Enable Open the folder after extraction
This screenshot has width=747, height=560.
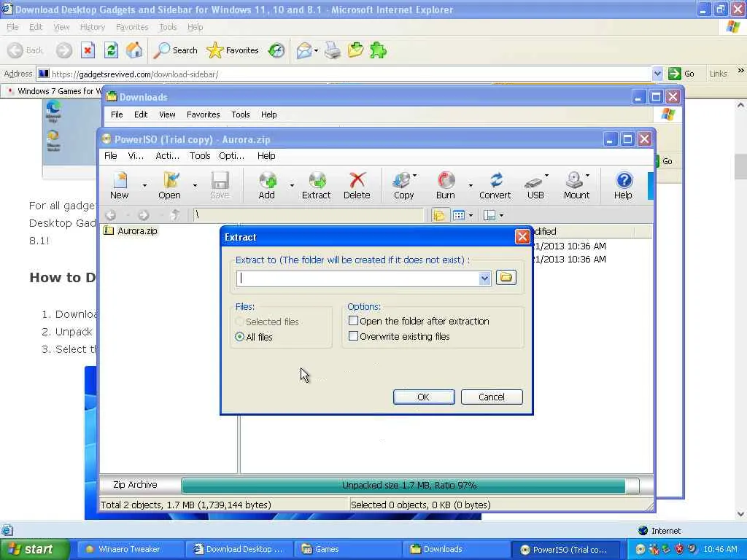click(354, 321)
